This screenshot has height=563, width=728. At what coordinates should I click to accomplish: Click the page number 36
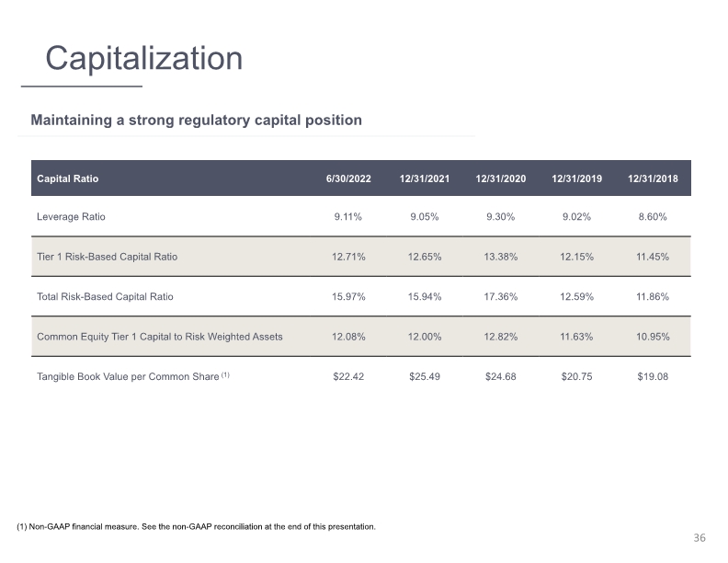coord(700,538)
